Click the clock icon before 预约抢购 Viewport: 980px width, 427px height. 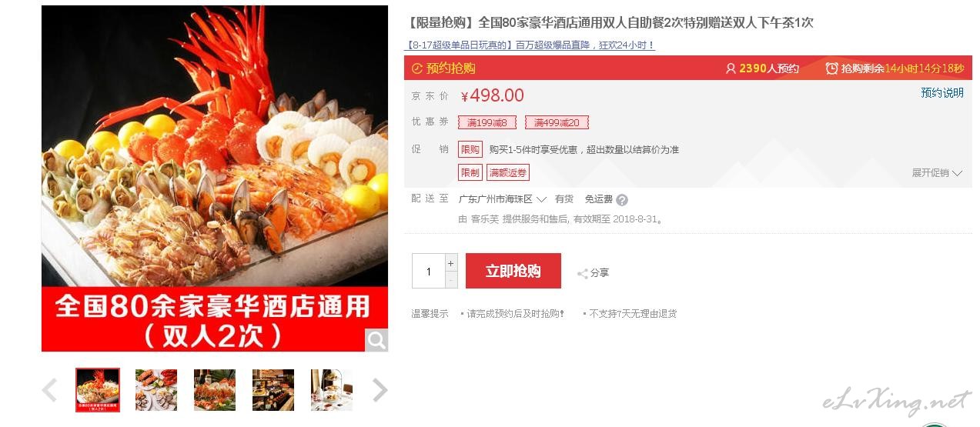coord(417,68)
